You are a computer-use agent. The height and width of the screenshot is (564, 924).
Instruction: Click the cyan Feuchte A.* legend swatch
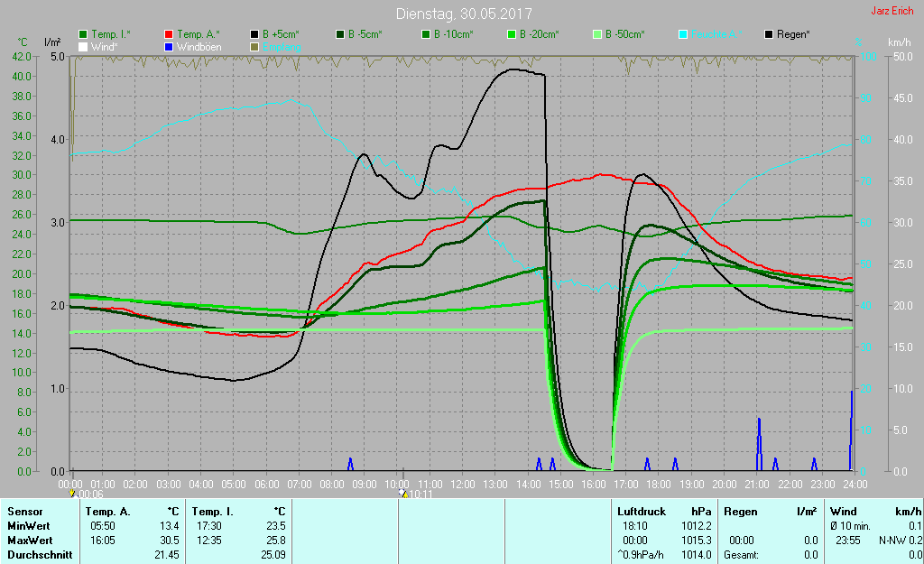click(x=683, y=35)
